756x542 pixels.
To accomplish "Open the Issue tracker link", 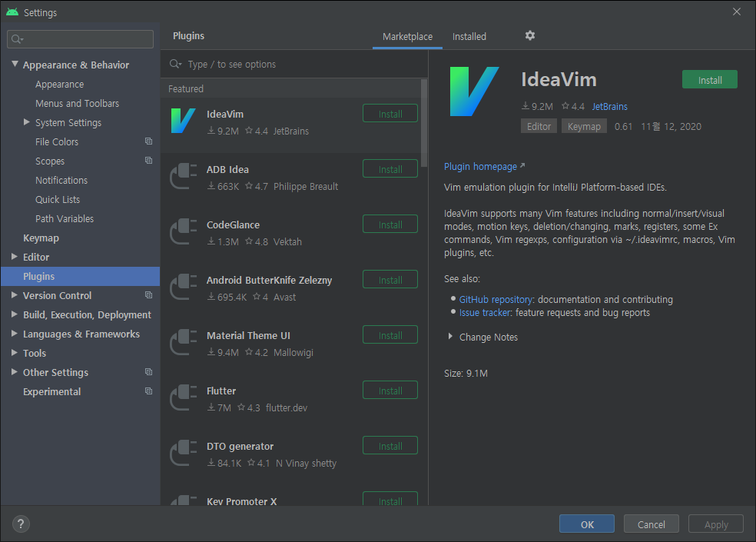I will pos(485,312).
